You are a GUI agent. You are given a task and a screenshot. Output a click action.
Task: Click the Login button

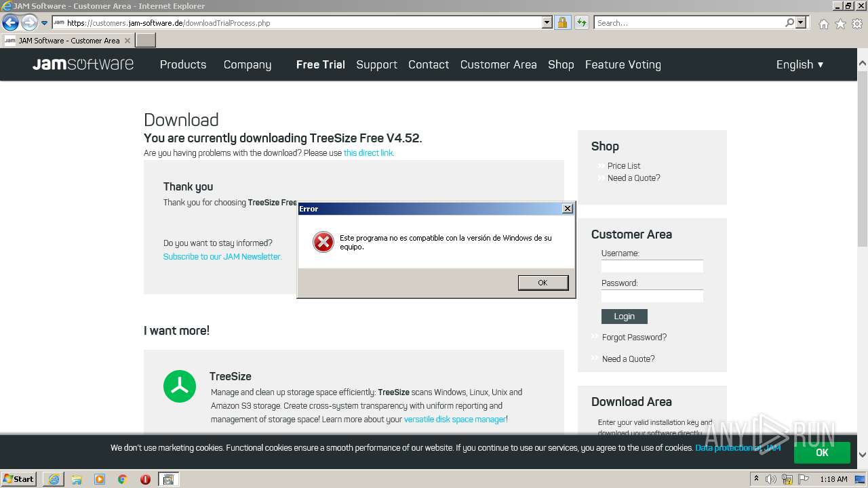[x=625, y=317]
